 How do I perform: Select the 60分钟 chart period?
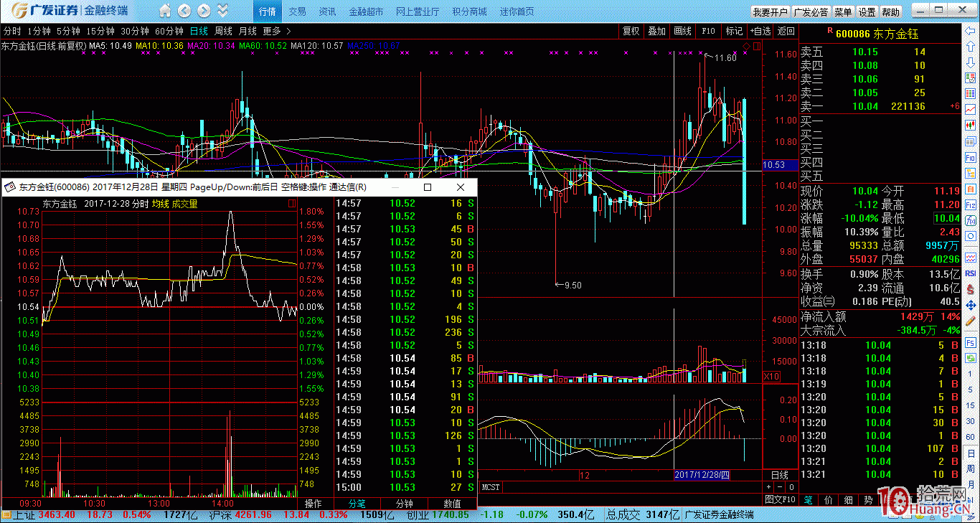(x=169, y=31)
